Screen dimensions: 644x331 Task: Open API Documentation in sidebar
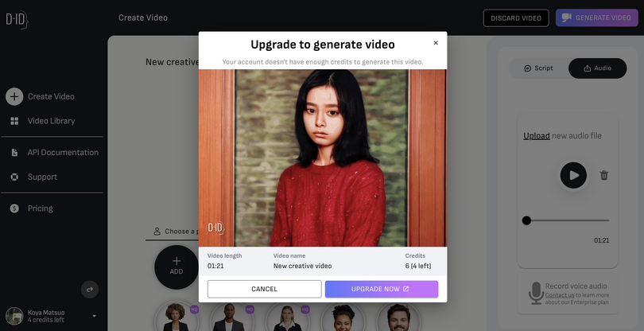tap(63, 153)
